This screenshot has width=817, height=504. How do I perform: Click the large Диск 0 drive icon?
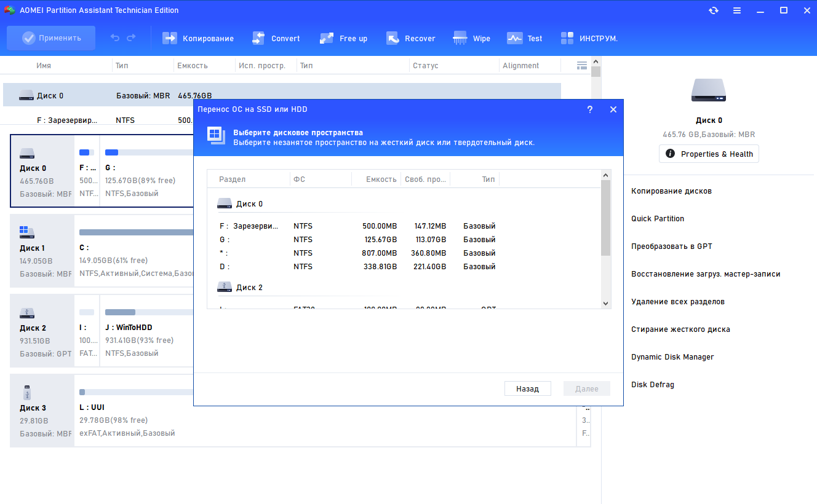pyautogui.click(x=709, y=90)
